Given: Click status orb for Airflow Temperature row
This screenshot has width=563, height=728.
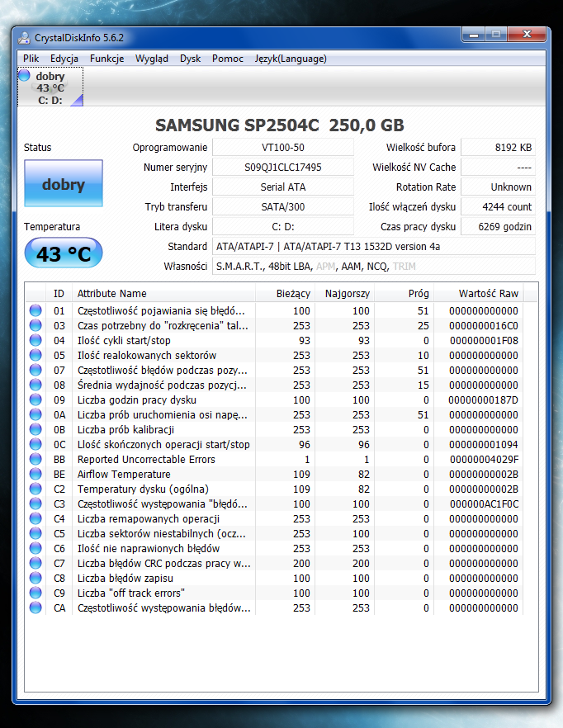Looking at the screenshot, I should [35, 474].
